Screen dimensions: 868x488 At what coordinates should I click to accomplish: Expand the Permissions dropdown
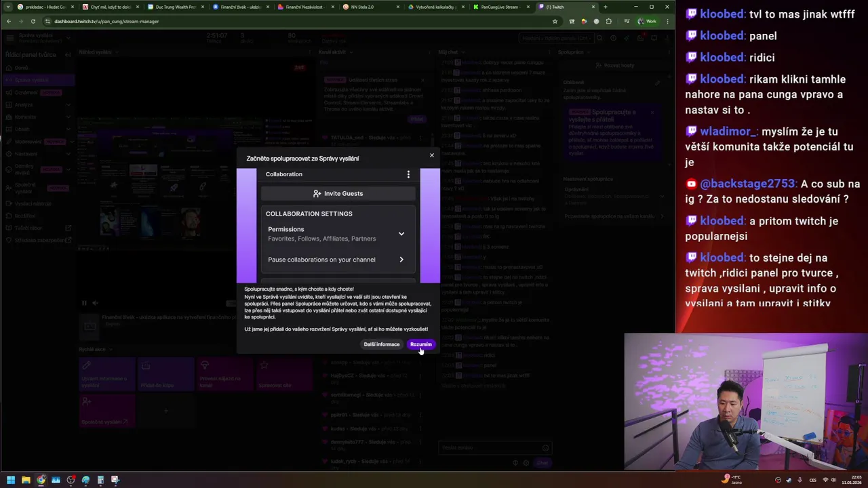pyautogui.click(x=338, y=234)
